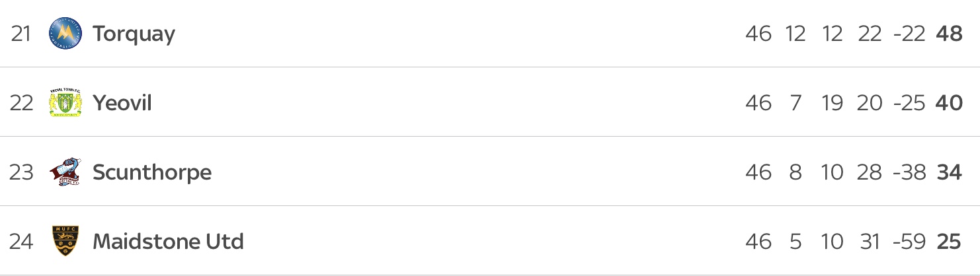Click Scunthorpe's 34 points total
This screenshot has width=980, height=276.
949,172
